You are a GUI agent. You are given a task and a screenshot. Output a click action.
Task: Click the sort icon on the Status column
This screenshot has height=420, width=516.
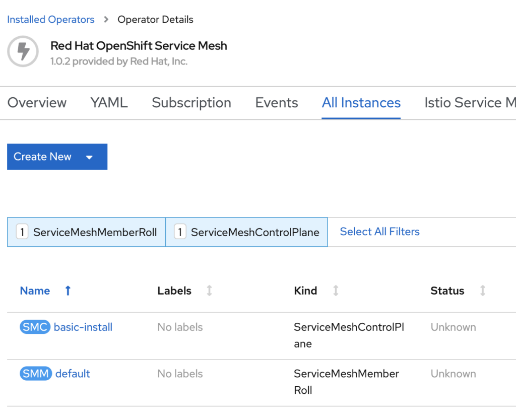(x=483, y=291)
